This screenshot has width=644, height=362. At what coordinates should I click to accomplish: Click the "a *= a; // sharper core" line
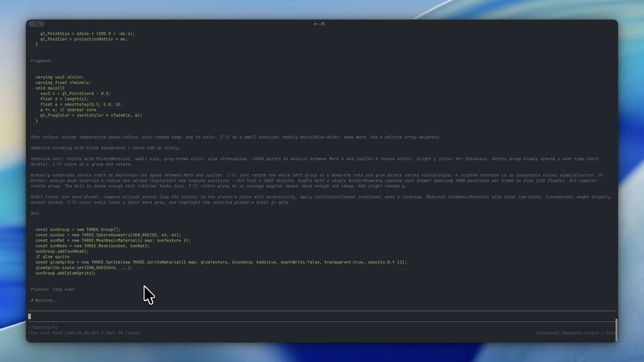coord(68,110)
